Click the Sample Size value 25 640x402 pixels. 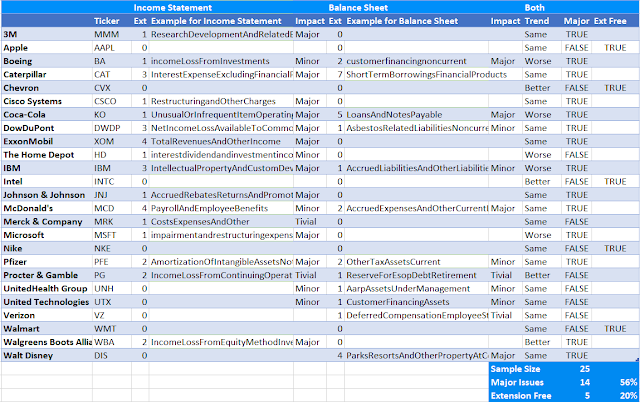tap(584, 369)
